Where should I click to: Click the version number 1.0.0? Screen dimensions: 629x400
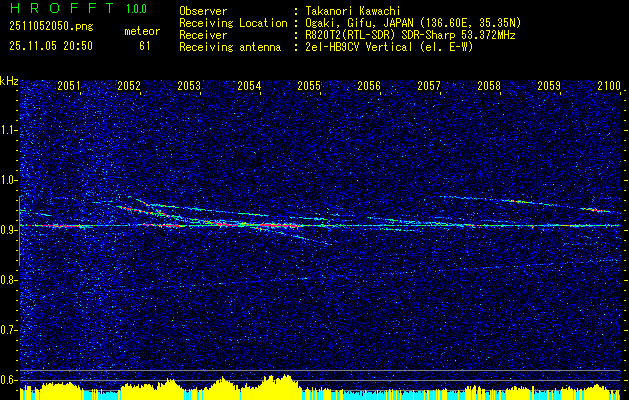pos(136,9)
